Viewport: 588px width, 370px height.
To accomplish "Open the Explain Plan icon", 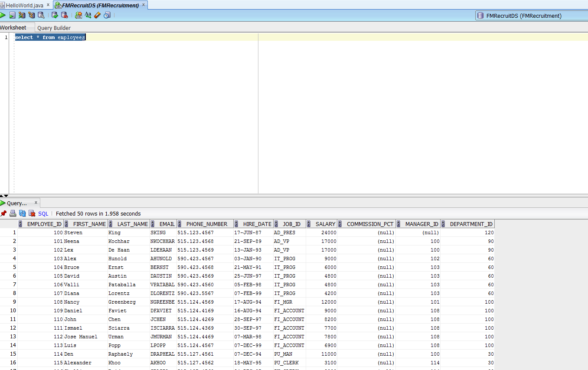I will point(31,15).
